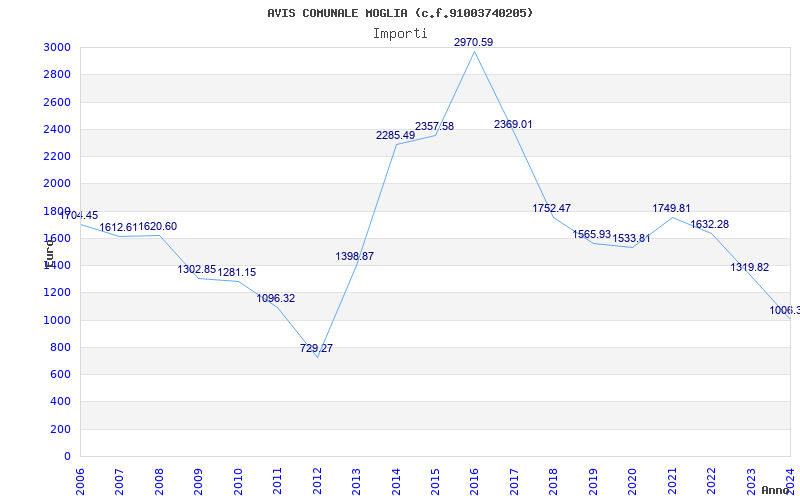Click the 2369.01 data label
Viewport: 800px width, 500px height.
point(513,124)
